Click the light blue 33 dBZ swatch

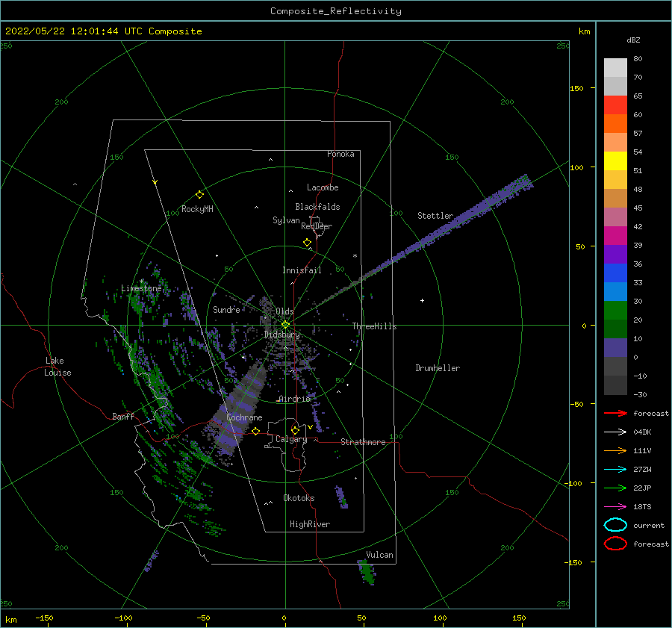[x=615, y=292]
